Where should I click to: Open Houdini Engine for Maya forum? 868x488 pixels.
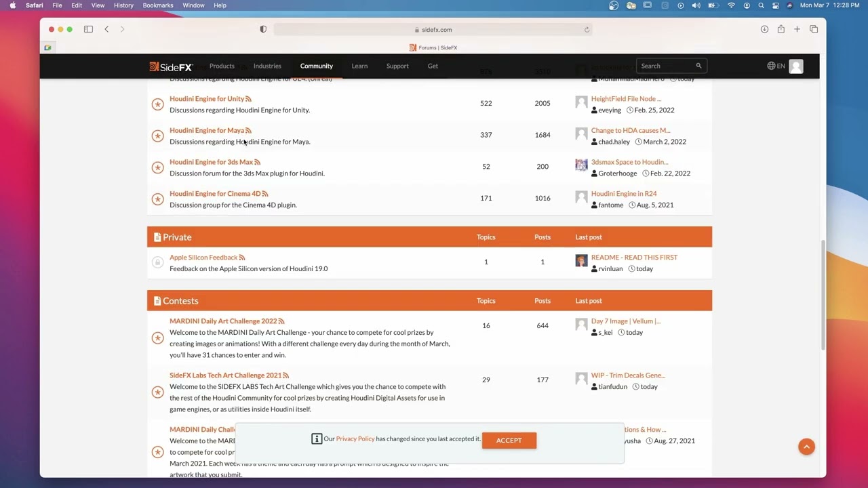click(x=207, y=130)
